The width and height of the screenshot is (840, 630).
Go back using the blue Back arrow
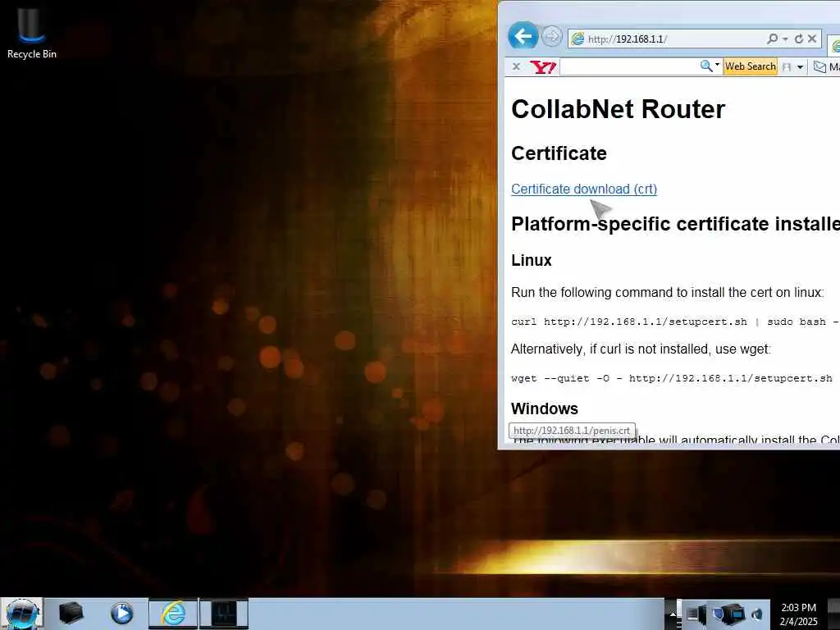point(523,36)
